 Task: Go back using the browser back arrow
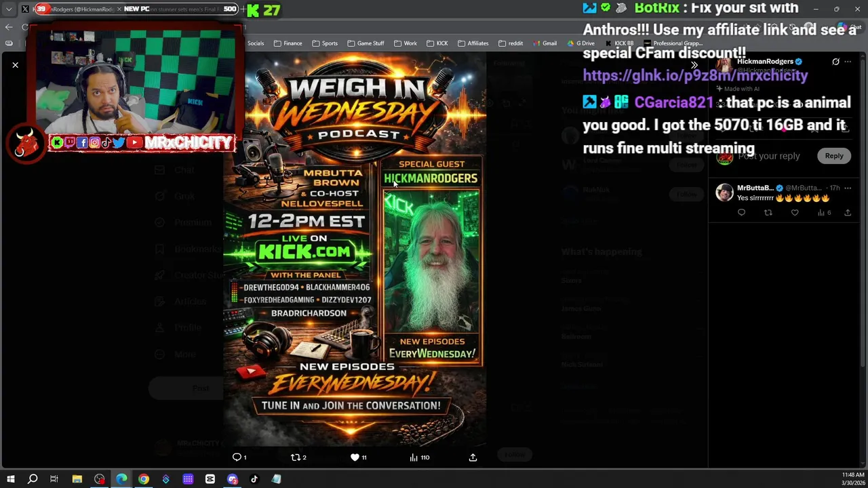click(x=9, y=27)
